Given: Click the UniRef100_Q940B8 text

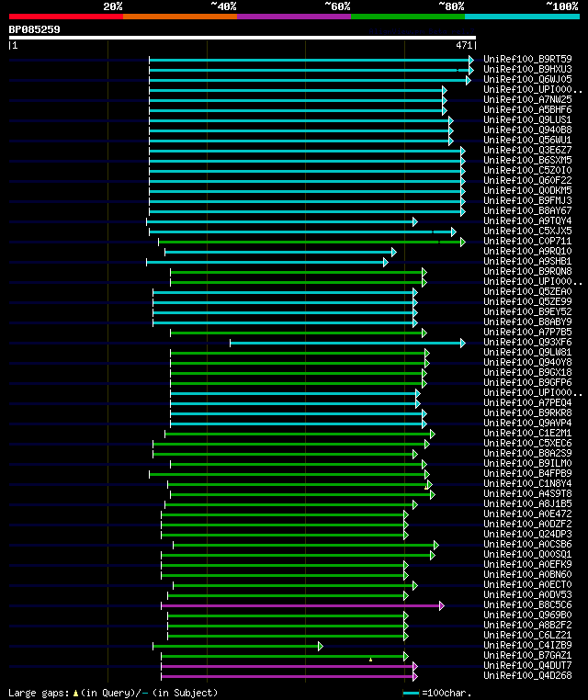Looking at the screenshot, I should [x=527, y=130].
